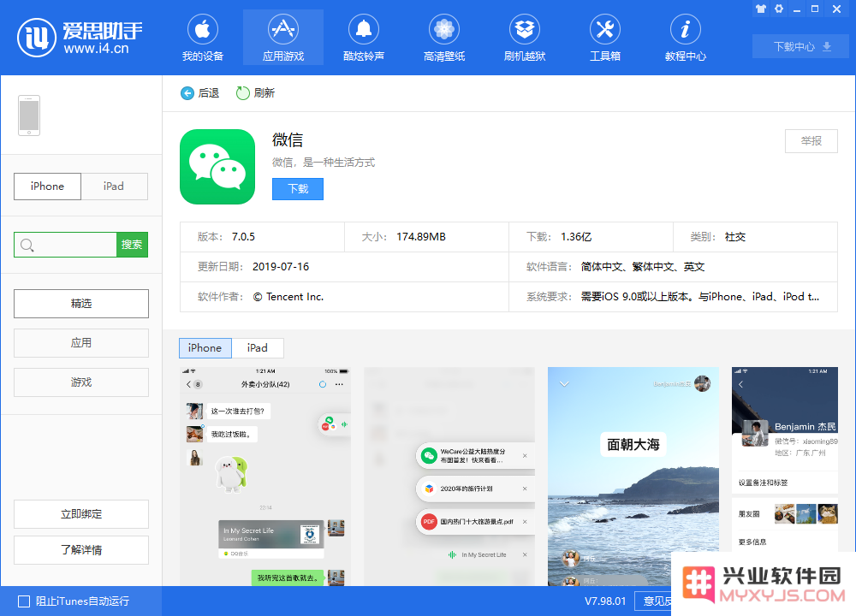This screenshot has height=616, width=856.
Task: Go to 酷炫铃声 ringtones
Action: pyautogui.click(x=364, y=38)
